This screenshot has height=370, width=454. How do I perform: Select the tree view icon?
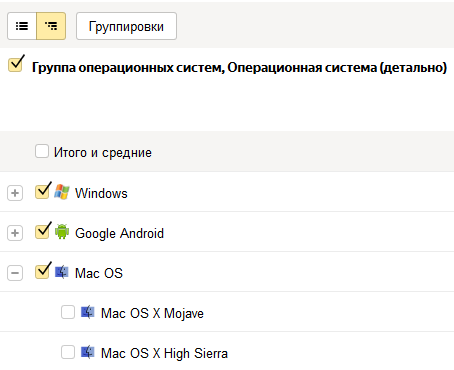[x=51, y=26]
